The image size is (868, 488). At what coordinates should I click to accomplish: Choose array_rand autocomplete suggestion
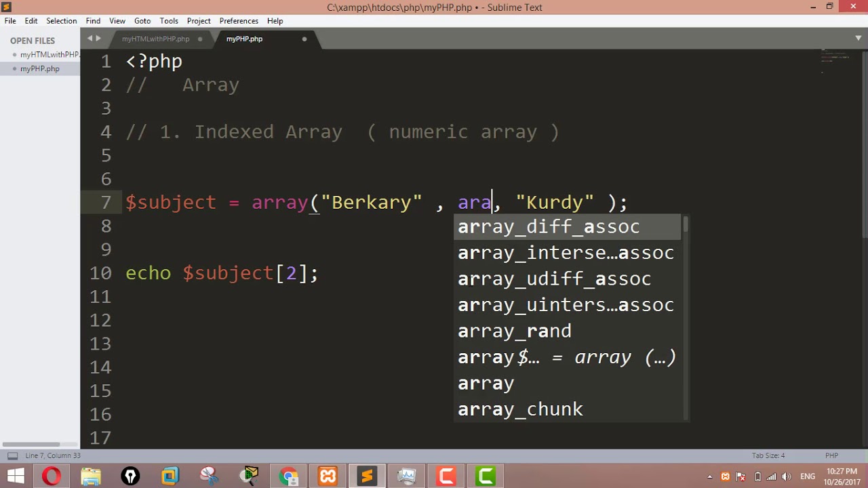coord(568,331)
